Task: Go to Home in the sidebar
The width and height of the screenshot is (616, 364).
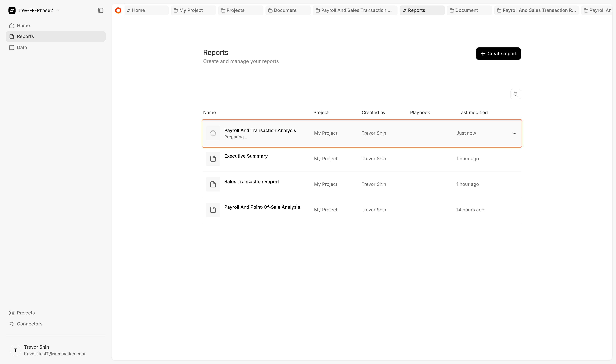Action: [55, 26]
